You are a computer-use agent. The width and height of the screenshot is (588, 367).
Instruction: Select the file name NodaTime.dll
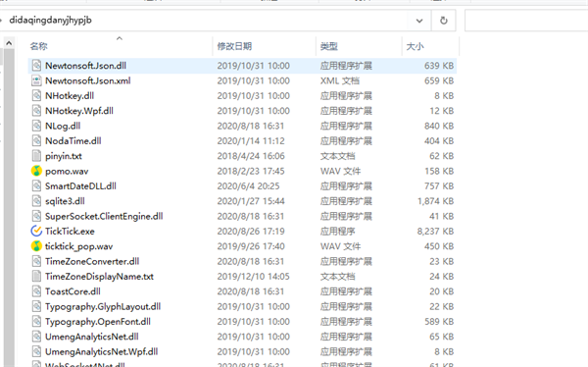[x=73, y=140]
